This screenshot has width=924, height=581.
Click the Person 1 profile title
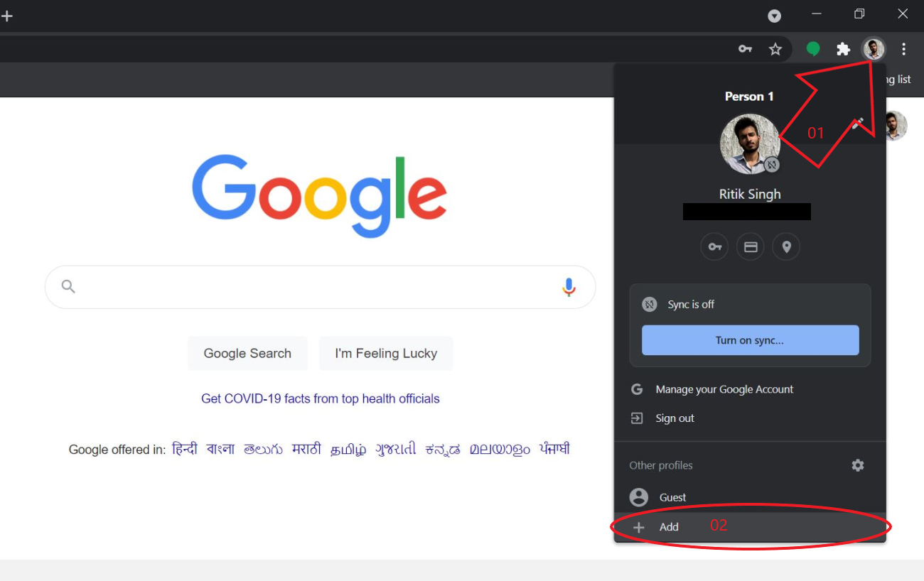749,96
